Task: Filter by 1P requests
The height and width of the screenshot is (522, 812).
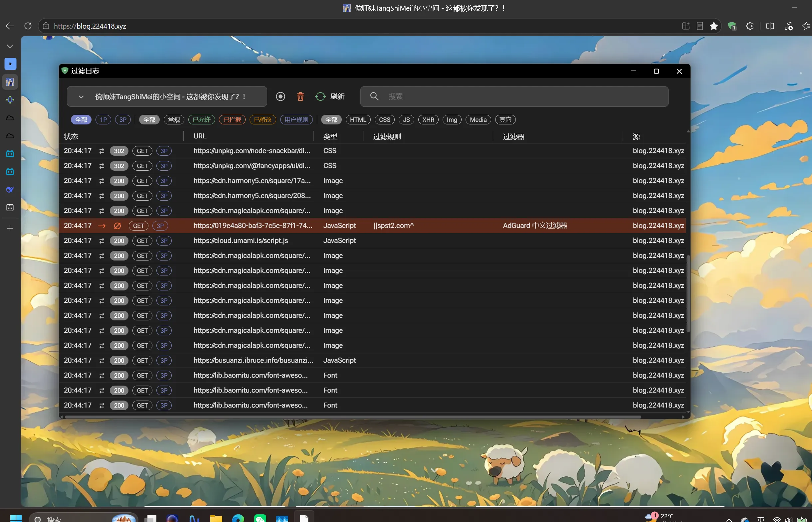Action: click(103, 120)
